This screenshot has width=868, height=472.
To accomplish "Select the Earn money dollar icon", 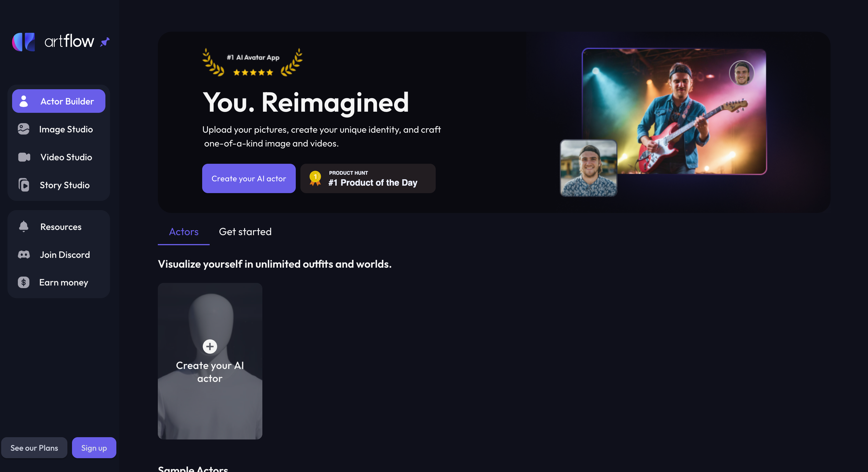I will coord(24,282).
